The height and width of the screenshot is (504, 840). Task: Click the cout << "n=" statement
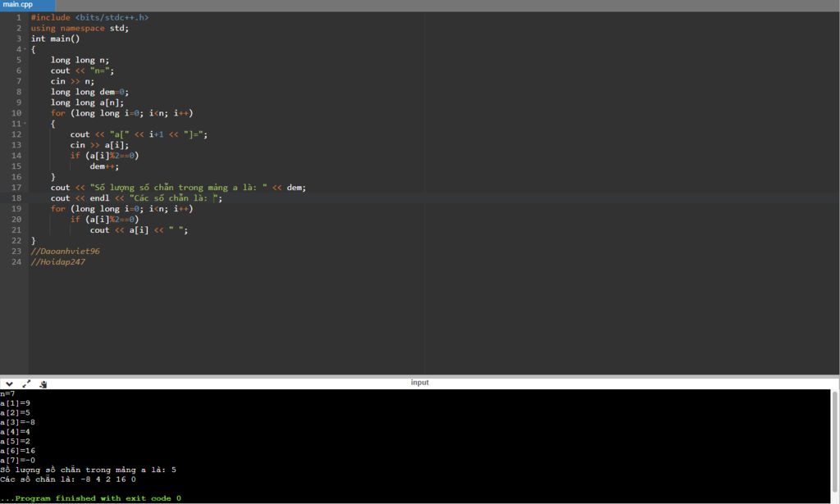coord(83,70)
